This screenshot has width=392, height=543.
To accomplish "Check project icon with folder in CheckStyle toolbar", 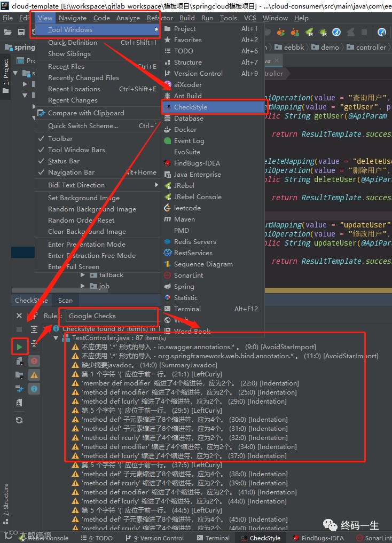I will coord(19,375).
